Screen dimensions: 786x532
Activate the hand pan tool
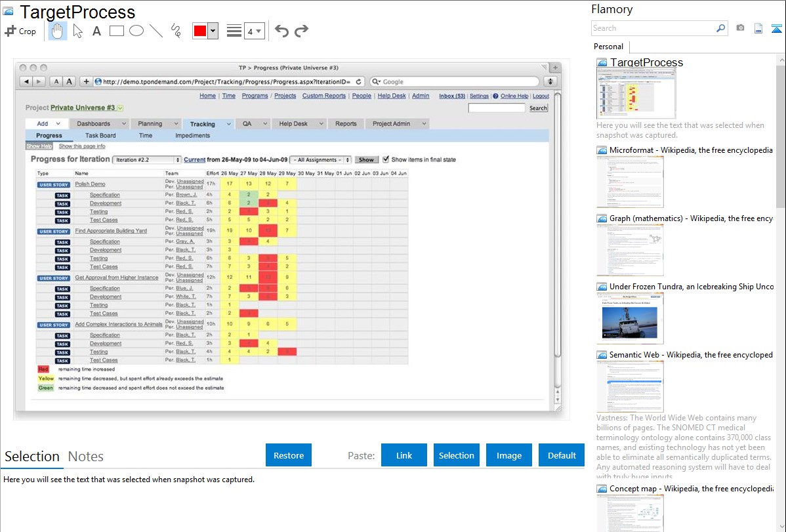coord(57,31)
